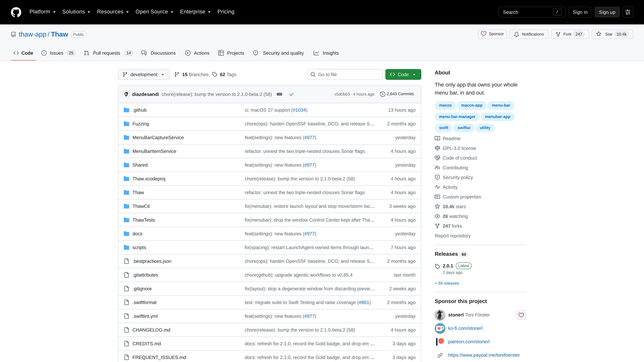The width and height of the screenshot is (644, 362).
Task: Expand the Solutions menu
Action: click(x=76, y=12)
